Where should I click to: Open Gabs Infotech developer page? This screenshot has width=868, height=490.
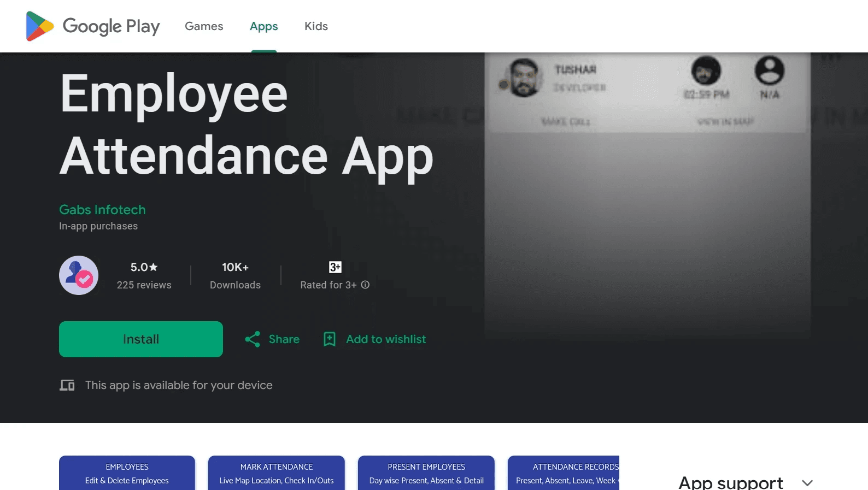tap(102, 210)
